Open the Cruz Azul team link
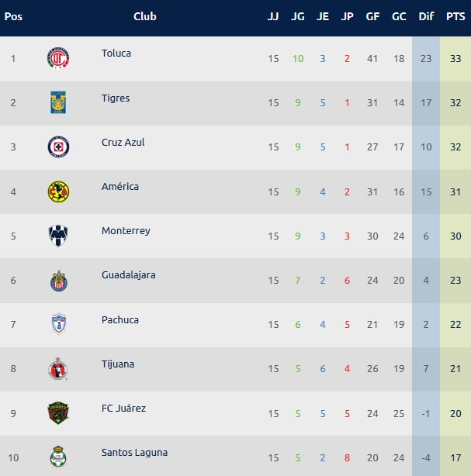The height and width of the screenshot is (476, 471). click(x=123, y=143)
